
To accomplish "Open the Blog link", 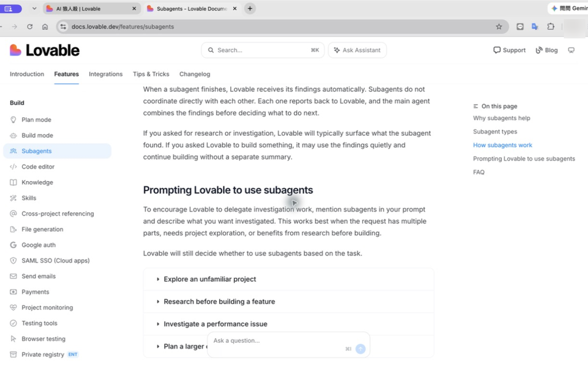I will coord(547,51).
